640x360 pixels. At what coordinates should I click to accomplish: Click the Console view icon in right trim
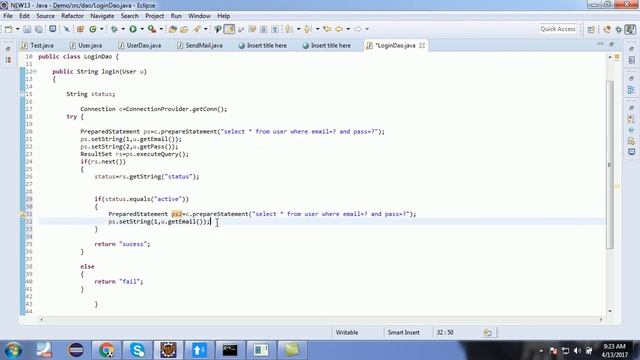click(x=631, y=152)
